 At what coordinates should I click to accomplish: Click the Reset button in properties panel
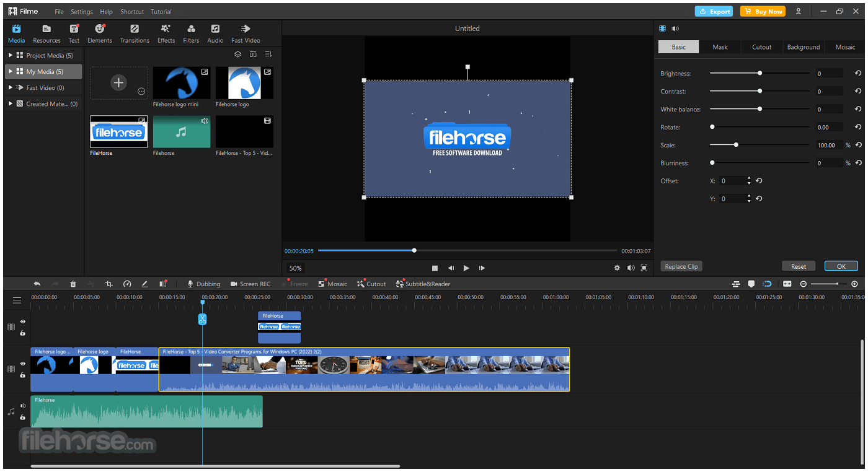799,266
